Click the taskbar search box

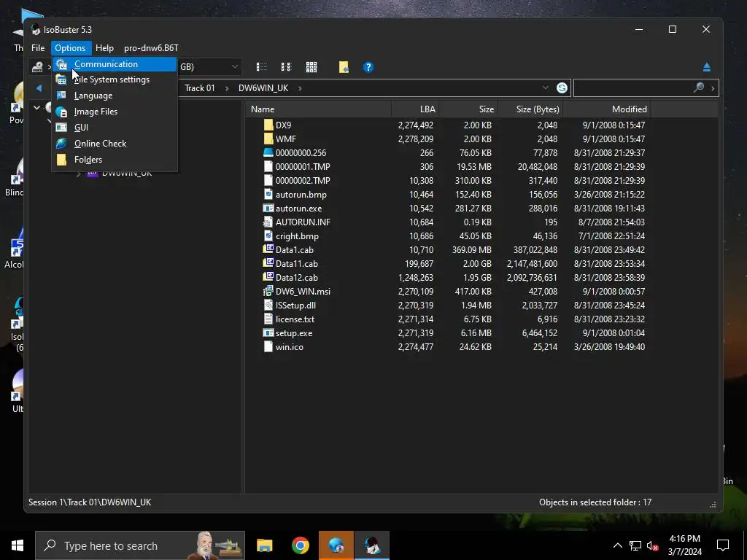[x=140, y=545]
